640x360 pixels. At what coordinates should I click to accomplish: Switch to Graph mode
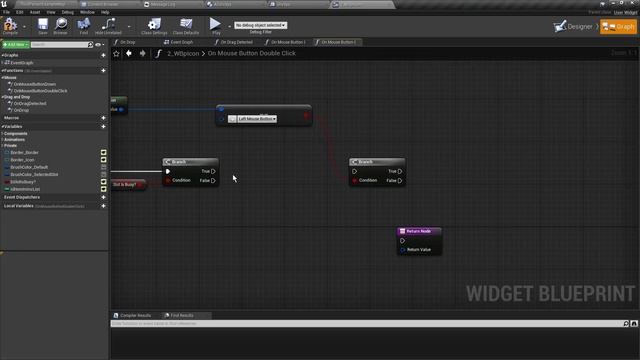618,27
